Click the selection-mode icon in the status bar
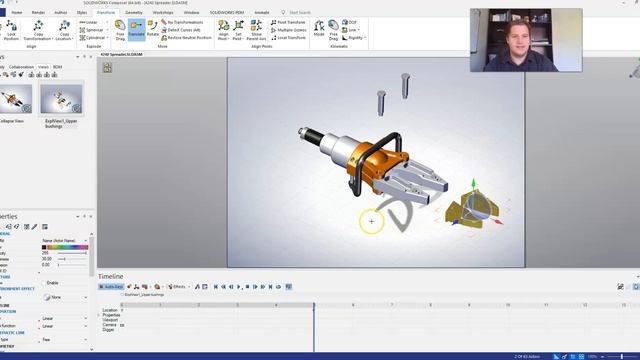Viewport: 640px width, 360px height. (x=556, y=356)
